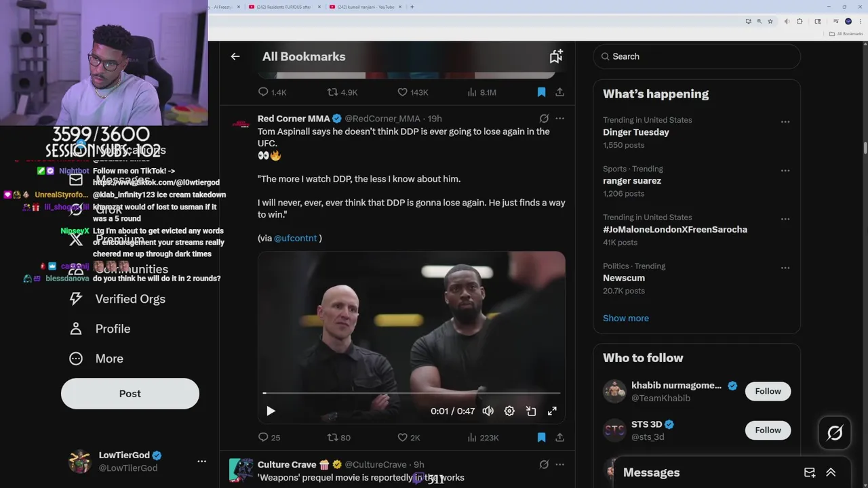Open Culture Crave profile name
Viewport: 868px width, 488px height.
(x=287, y=464)
